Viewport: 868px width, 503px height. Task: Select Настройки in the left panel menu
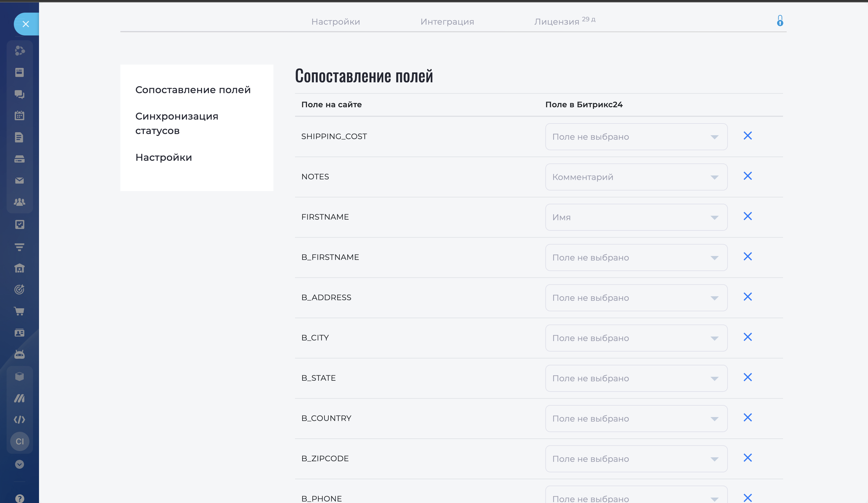[x=164, y=157]
